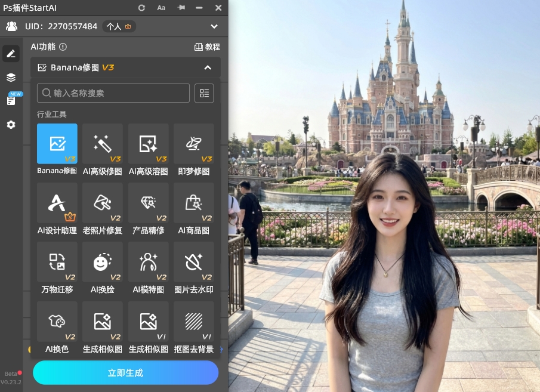Viewport: 540px width, 392px height.
Task: Select the Banana修图 tool tile
Action: tap(57, 144)
